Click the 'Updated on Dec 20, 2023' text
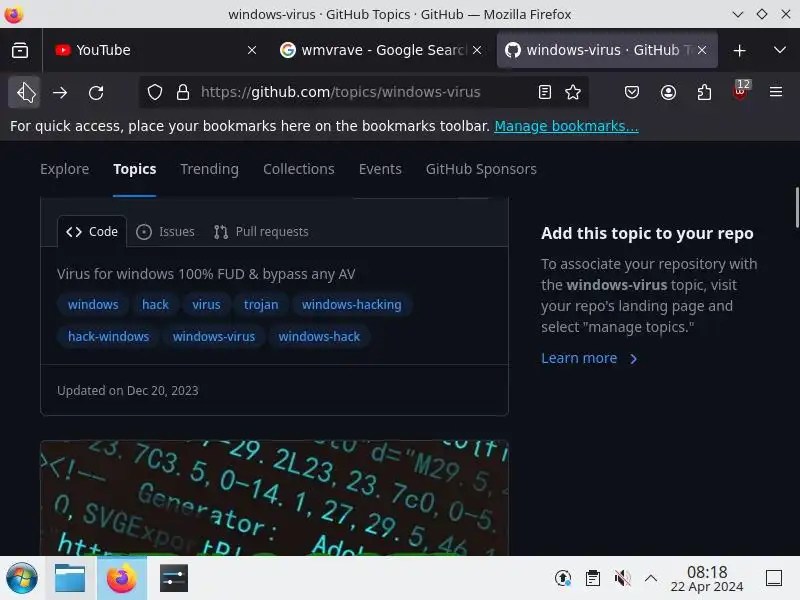The image size is (800, 600). (128, 390)
